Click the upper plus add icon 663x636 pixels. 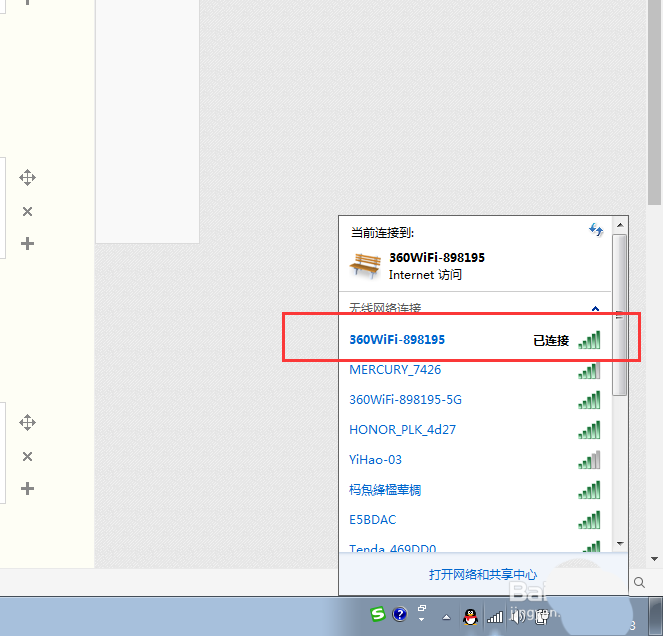(27, 244)
